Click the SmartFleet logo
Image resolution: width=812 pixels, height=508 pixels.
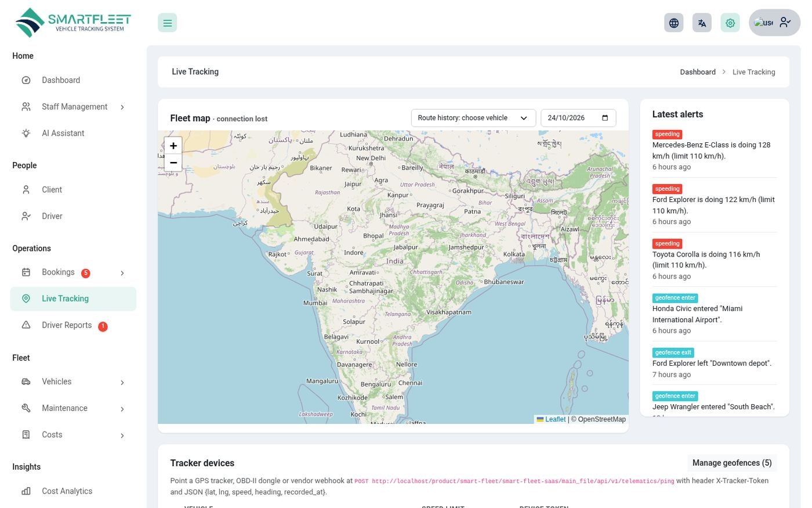73,23
